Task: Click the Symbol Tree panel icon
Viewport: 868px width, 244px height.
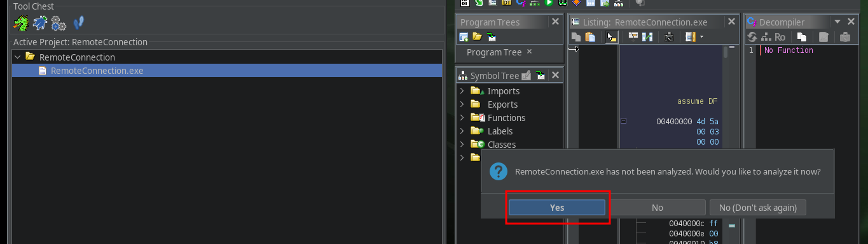Action: [463, 76]
